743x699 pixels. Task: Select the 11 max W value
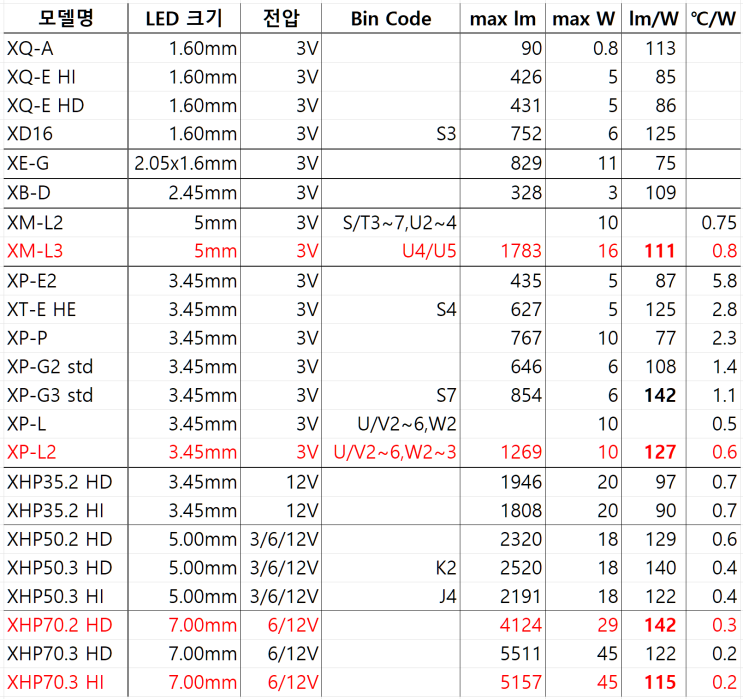tap(608, 163)
